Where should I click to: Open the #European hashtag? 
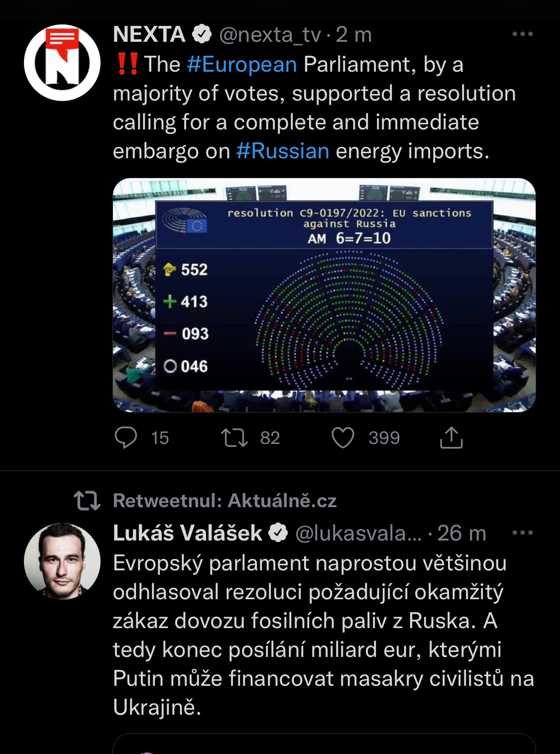click(242, 65)
